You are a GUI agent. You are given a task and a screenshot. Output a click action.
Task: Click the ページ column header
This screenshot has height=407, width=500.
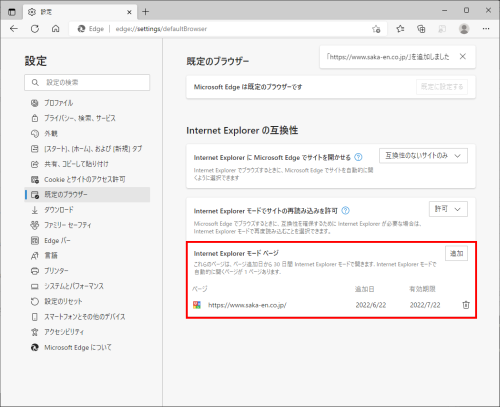[x=200, y=289]
